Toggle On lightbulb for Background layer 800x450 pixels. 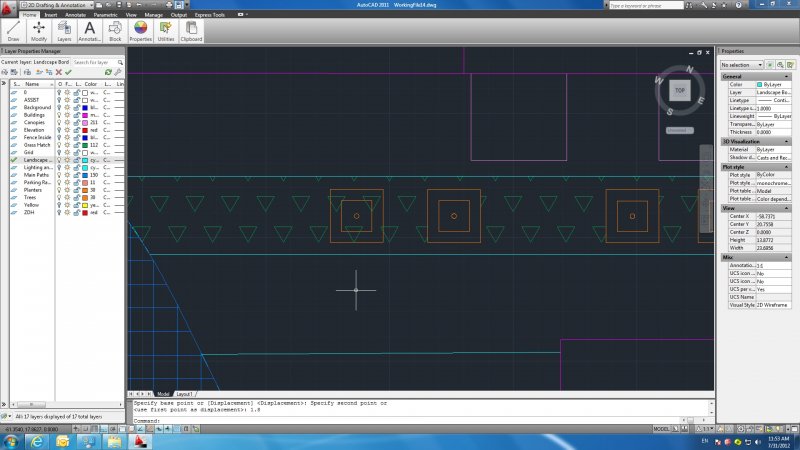(59, 108)
